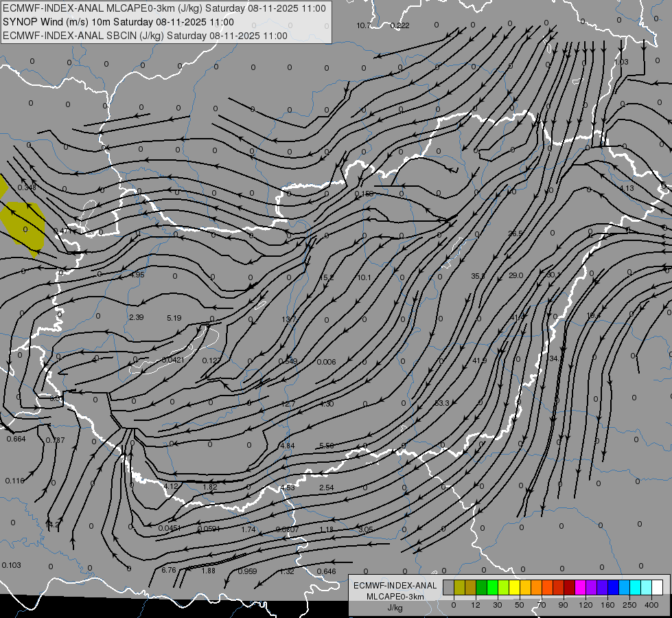The width and height of the screenshot is (672, 618).
Task: Click the ECMWF-INDEX-ANAL SBCIN header line
Action: pos(145,36)
